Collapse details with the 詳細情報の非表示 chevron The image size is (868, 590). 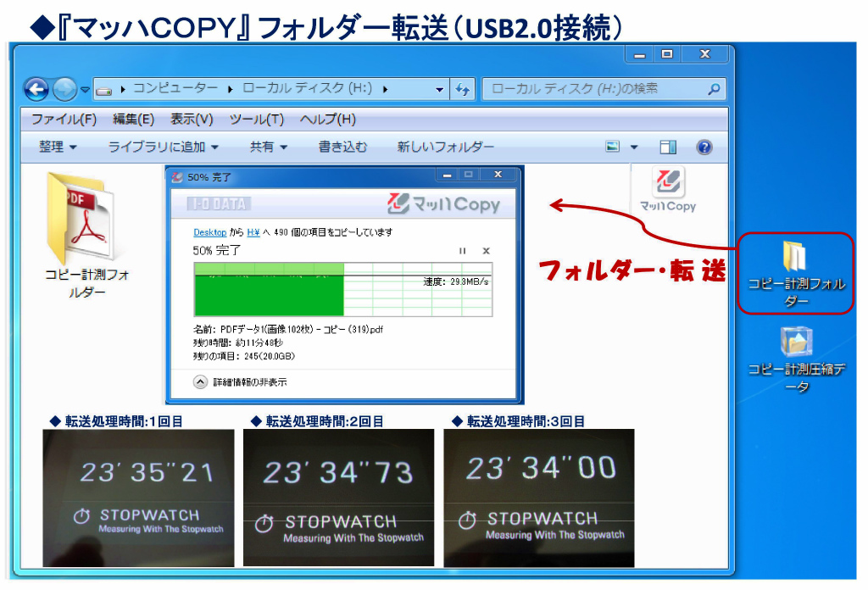pyautogui.click(x=200, y=382)
